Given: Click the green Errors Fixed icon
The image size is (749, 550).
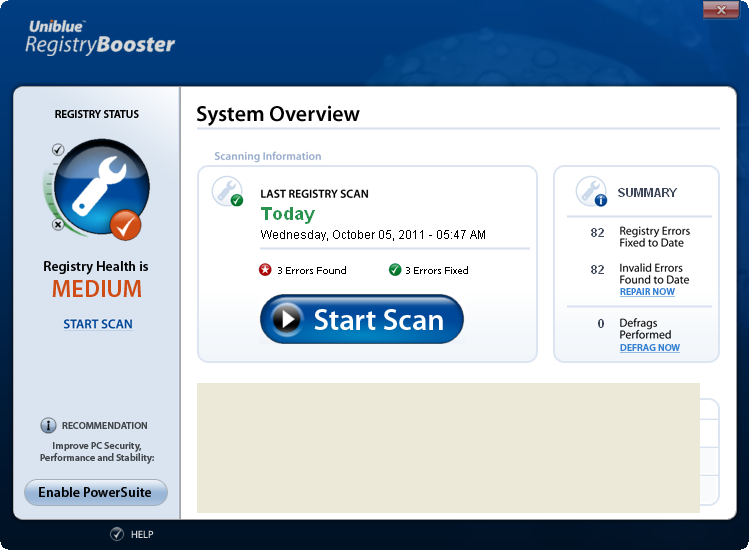Looking at the screenshot, I should coord(395,270).
